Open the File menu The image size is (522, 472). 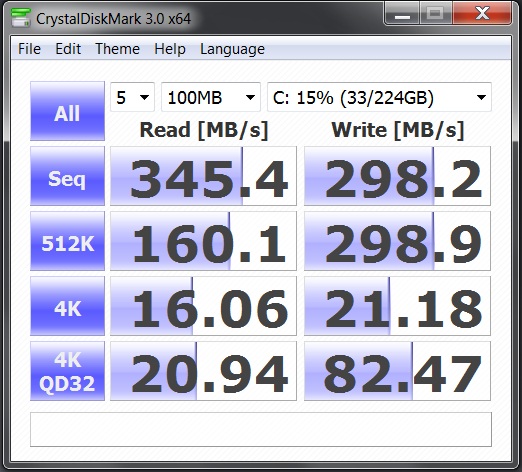29,49
